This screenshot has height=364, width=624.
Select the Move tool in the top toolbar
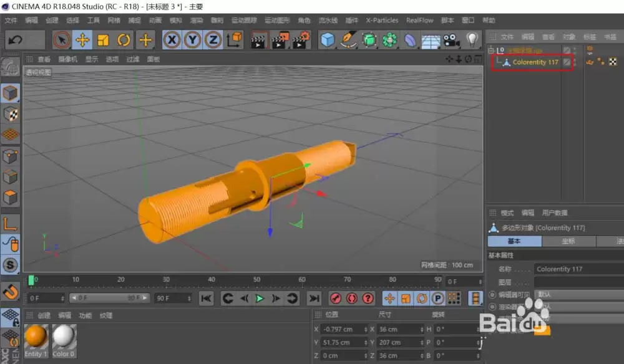coord(84,40)
